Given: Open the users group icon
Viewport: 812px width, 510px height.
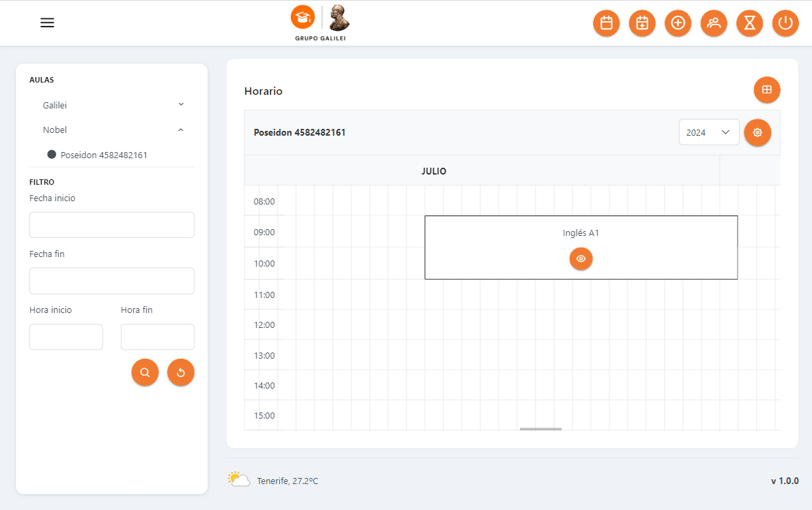Looking at the screenshot, I should pos(714,23).
